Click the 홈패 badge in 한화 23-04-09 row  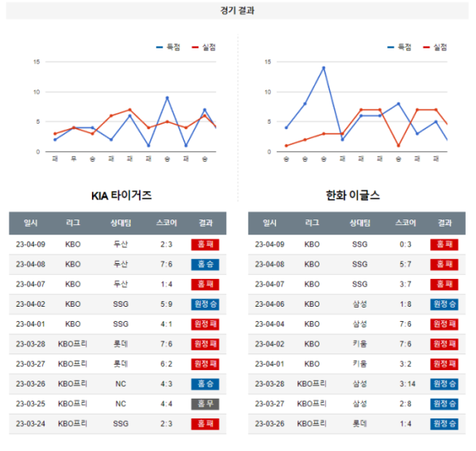(x=444, y=244)
